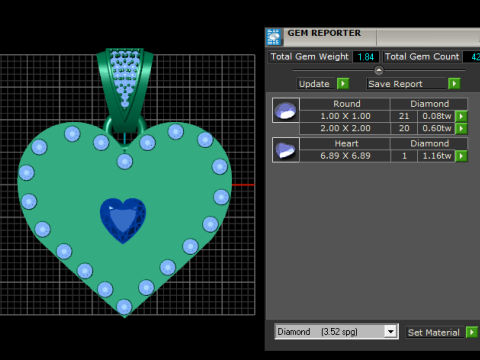Click the Set Material button
Image resolution: width=480 pixels, height=360 pixels.
point(434,332)
